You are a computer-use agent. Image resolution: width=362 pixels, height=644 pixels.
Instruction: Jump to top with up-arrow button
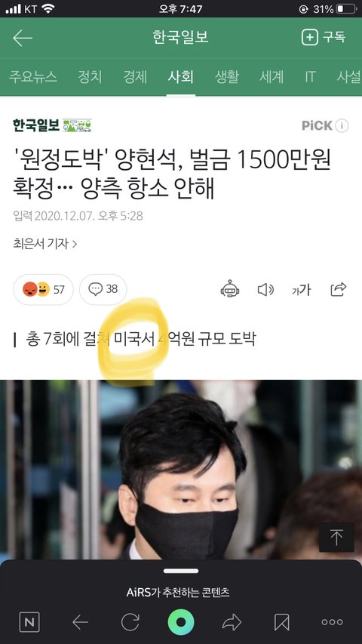(336, 538)
